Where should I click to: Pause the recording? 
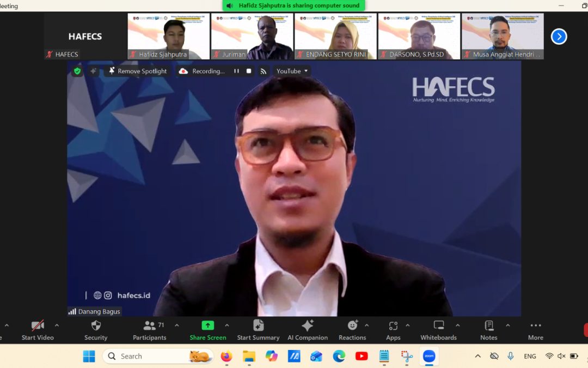[236, 71]
